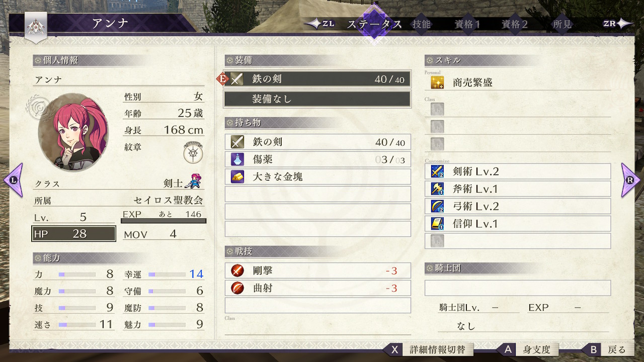This screenshot has height=362, width=644.
Task: Click the 詳細情報切替 button
Action: (x=436, y=349)
